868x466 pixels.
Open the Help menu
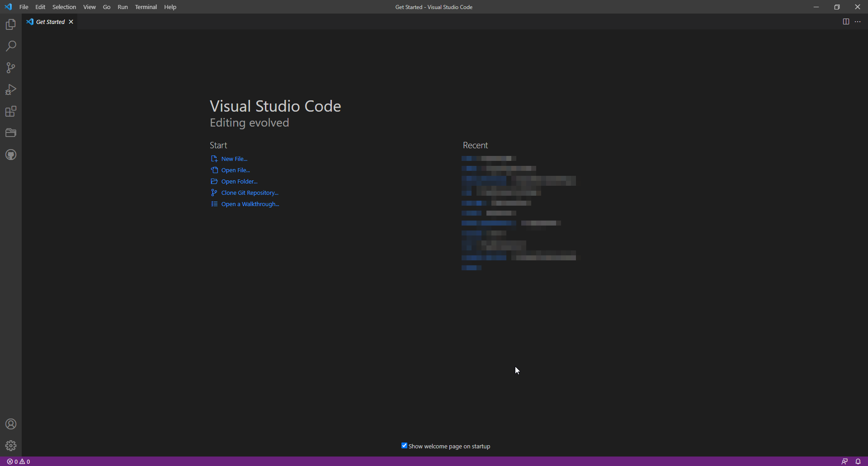(x=170, y=7)
